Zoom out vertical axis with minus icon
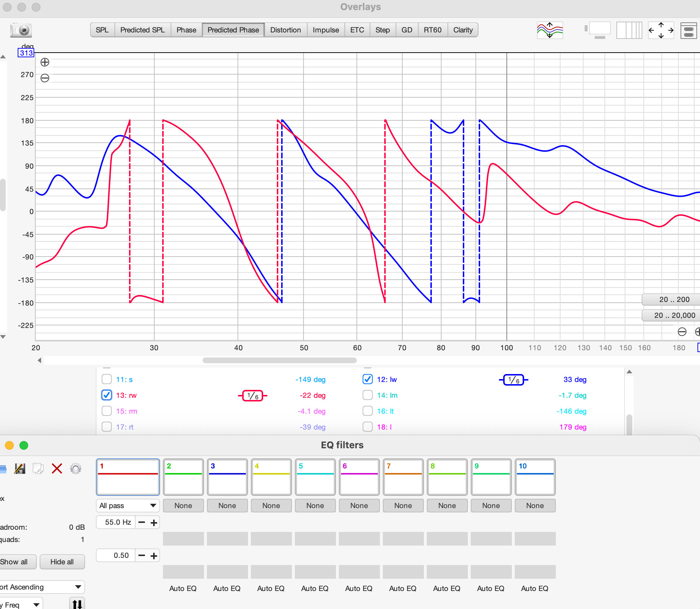This screenshot has width=700, height=609. click(45, 78)
